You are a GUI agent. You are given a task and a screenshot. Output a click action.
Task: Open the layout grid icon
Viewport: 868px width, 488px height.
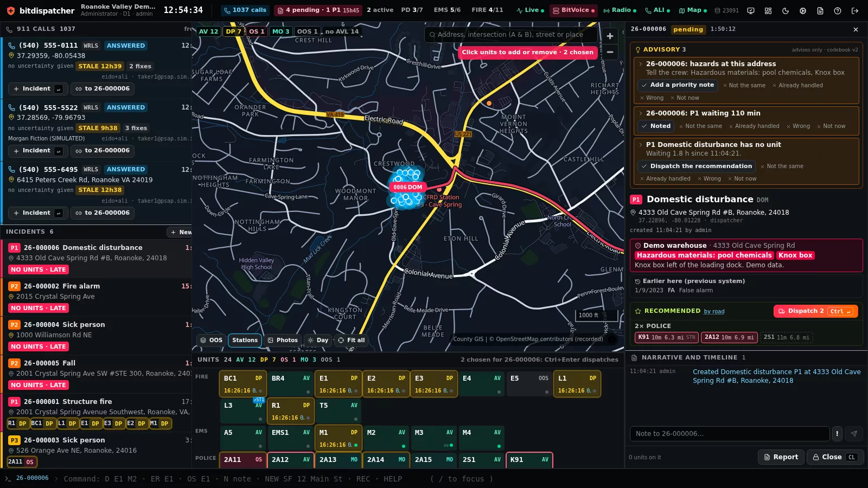coord(768,10)
